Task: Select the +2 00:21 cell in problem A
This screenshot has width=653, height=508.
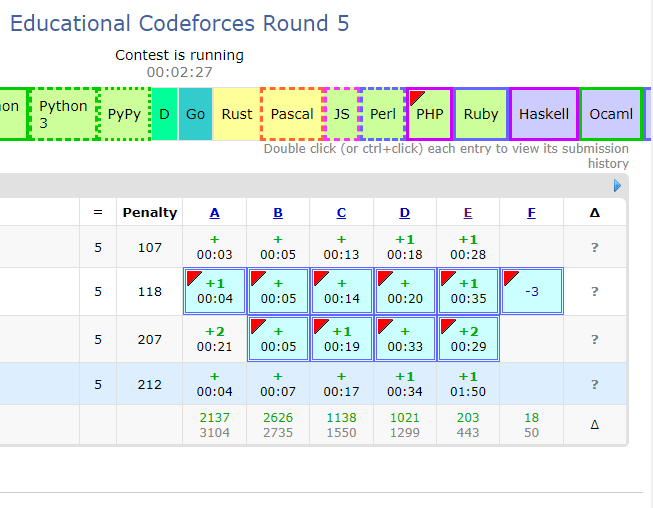Action: coord(214,339)
